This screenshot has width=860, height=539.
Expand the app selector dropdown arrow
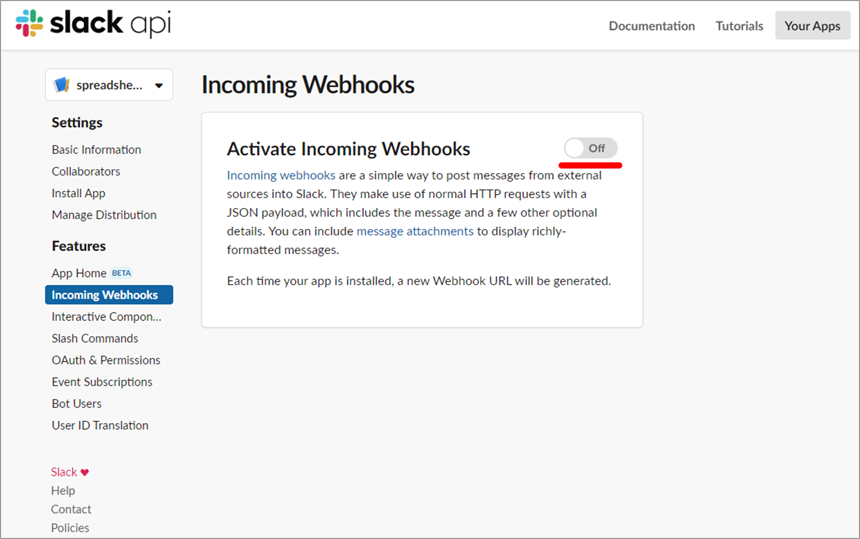click(x=159, y=86)
